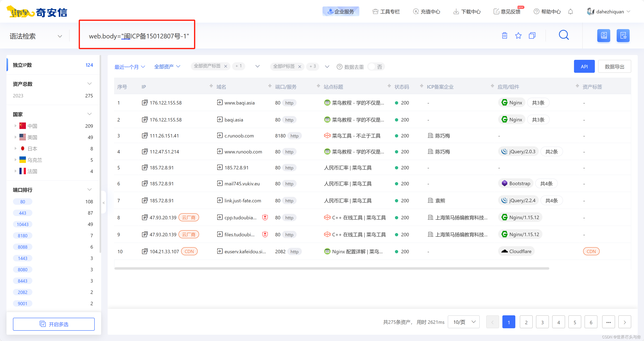Click column resize handle after IP header
Image resolution: width=644 pixels, height=341 pixels.
[211, 86]
